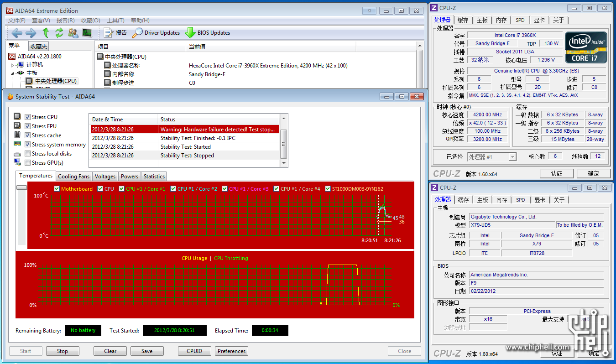616x364 pixels.
Task: Click the temperature graph vertical slider handle
Action: click(x=22, y=187)
